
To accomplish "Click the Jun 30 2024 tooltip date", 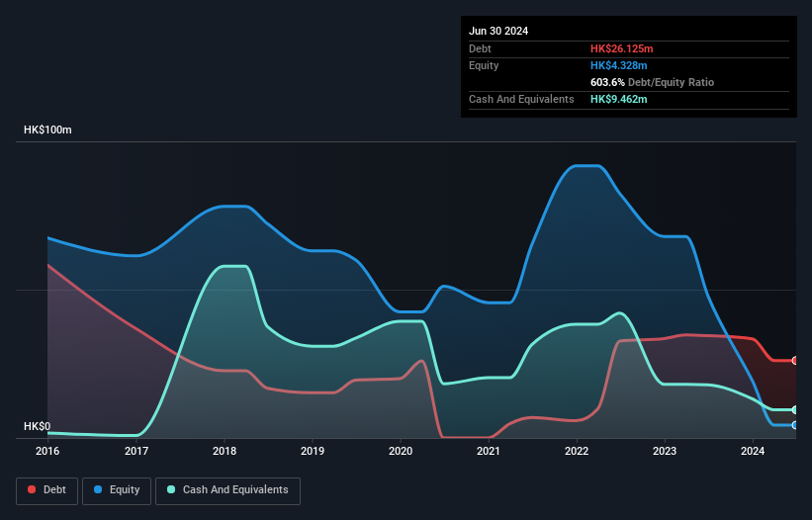I will point(498,31).
